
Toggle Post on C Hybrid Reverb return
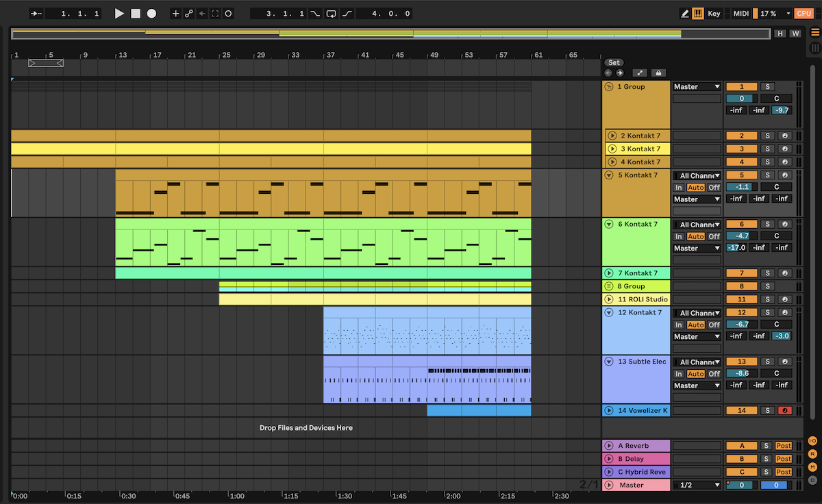tap(784, 472)
